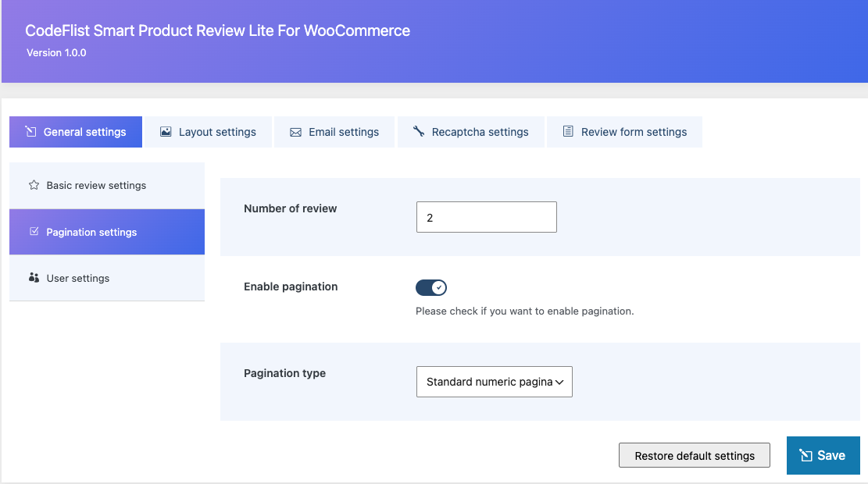Click the 'Number of review' label
Viewport: 868px width, 484px height.
tap(290, 208)
